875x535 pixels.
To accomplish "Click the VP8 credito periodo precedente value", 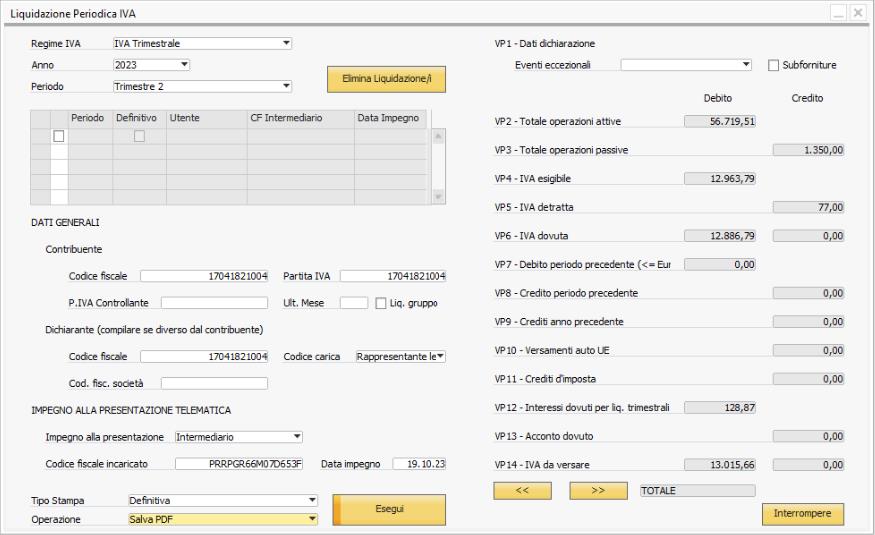I will click(808, 293).
